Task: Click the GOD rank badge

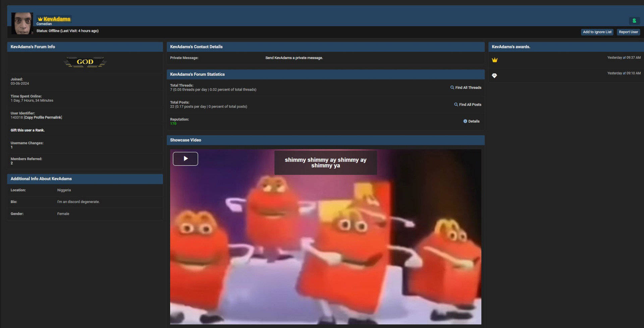Action: pyautogui.click(x=85, y=62)
